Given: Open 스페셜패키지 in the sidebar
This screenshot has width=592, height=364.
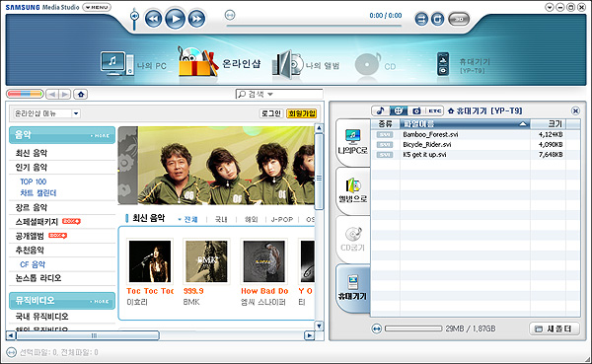Looking at the screenshot, I should pos(37,222).
